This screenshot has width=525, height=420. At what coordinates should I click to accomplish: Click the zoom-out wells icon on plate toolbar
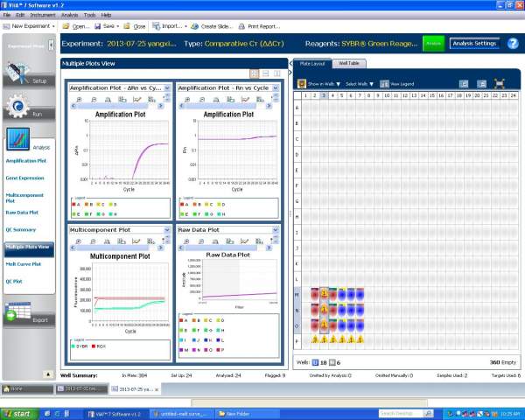click(x=481, y=84)
